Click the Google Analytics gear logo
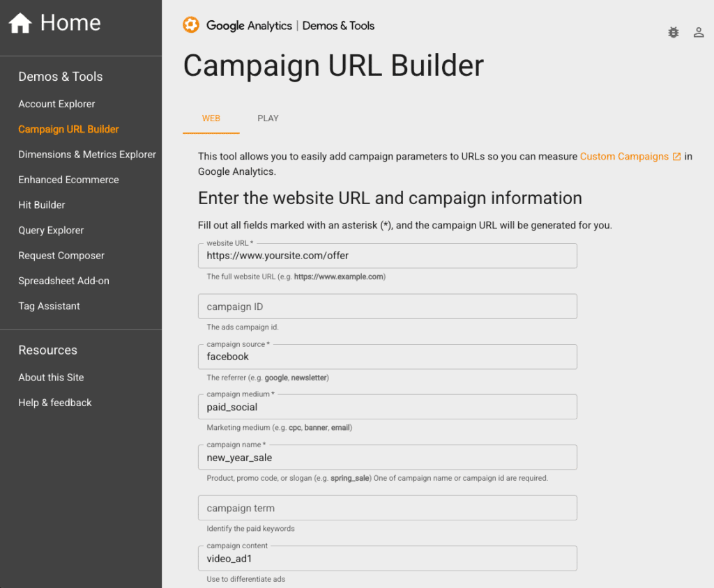 click(190, 25)
